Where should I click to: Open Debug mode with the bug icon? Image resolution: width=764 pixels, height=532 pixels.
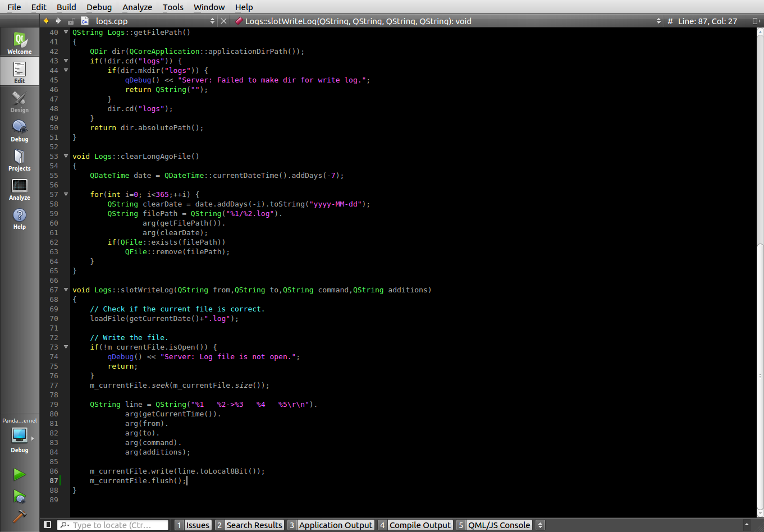(x=20, y=130)
